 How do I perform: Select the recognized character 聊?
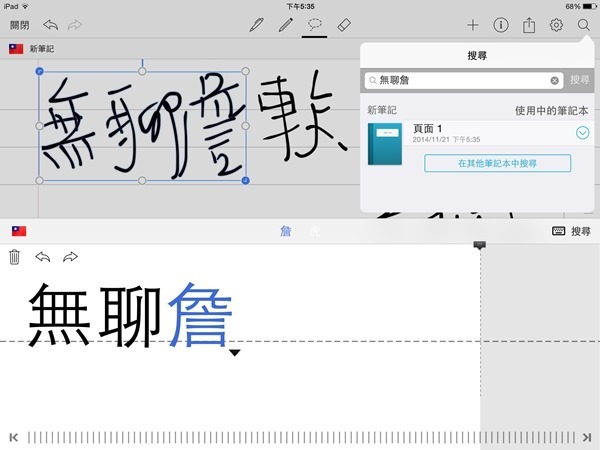(x=130, y=315)
